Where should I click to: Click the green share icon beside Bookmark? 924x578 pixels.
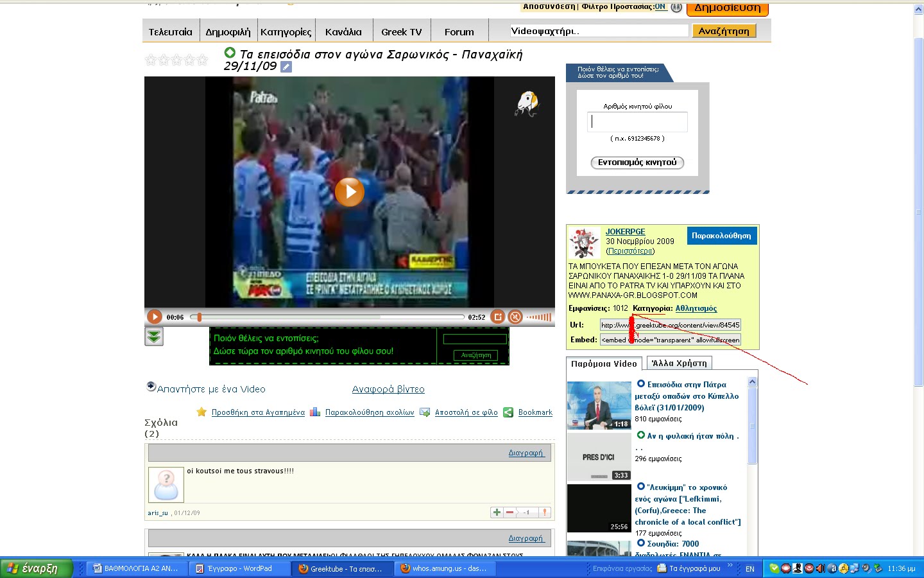tap(508, 412)
